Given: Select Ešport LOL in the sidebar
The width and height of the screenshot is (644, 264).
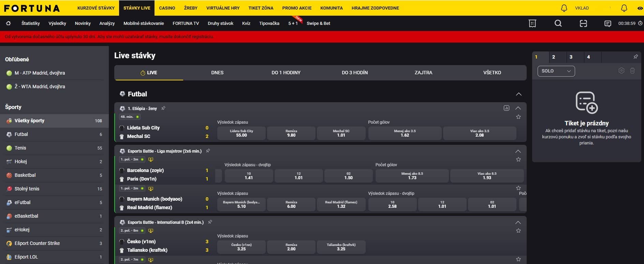Looking at the screenshot, I should [x=55, y=257].
